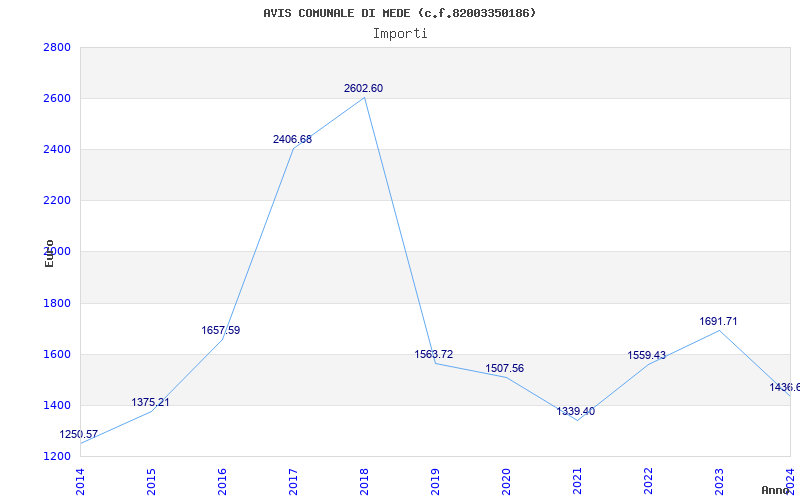Click the Anno x-axis title

[776, 490]
